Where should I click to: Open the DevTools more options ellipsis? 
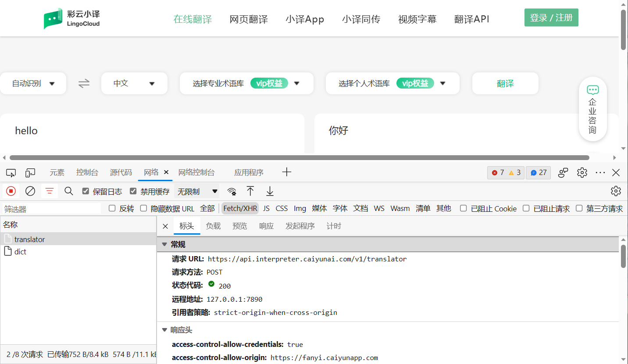tap(600, 173)
